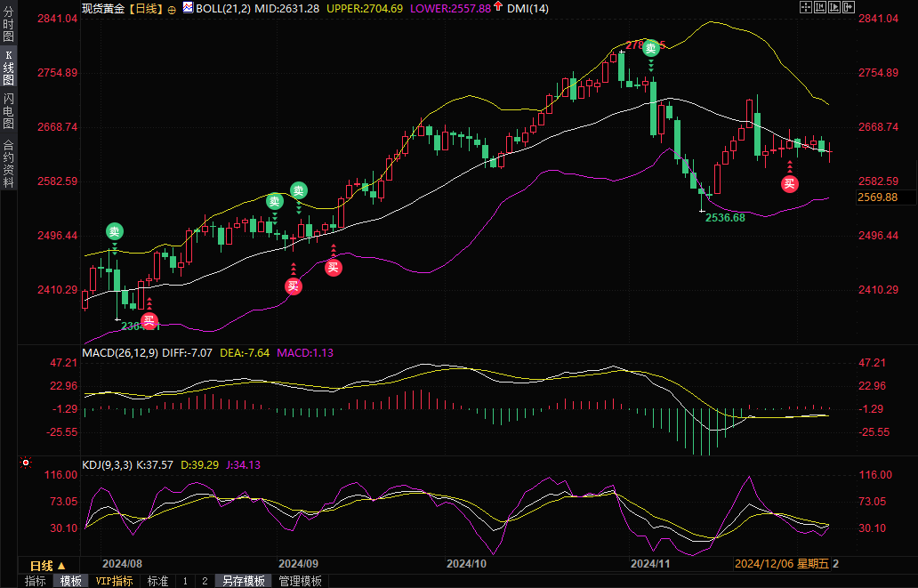The width and height of the screenshot is (918, 588).
Task: Click the KDJ(9,3,3) indicator label
Action: point(108,464)
